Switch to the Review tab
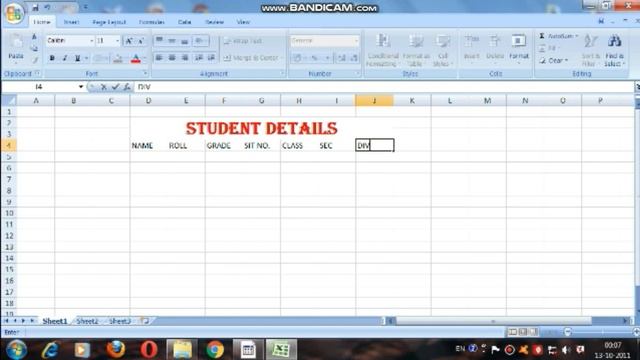This screenshot has height=360, width=640. pos(214,22)
